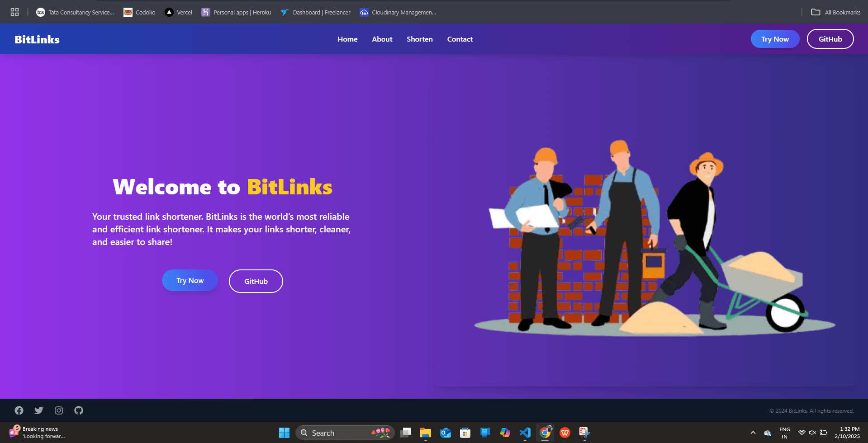Open the apps grid beside the bookmarks bar
Screen dimensions: 868x443
pyautogui.click(x=14, y=12)
